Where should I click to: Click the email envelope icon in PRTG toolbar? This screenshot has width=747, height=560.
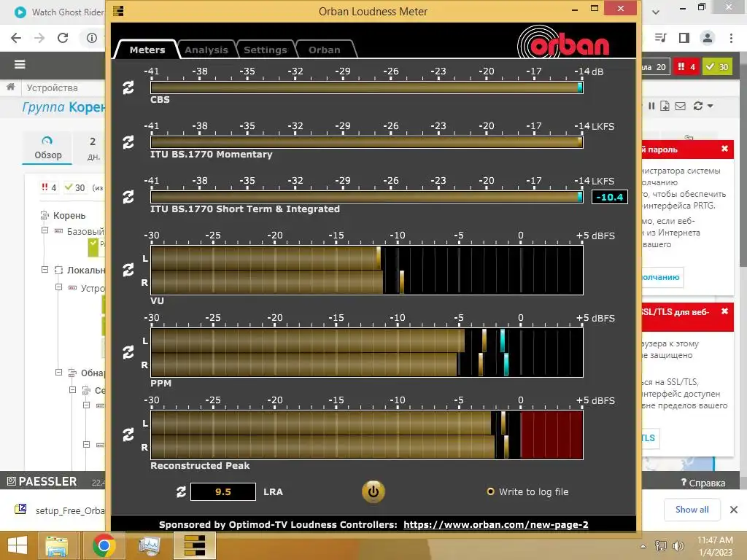point(681,106)
